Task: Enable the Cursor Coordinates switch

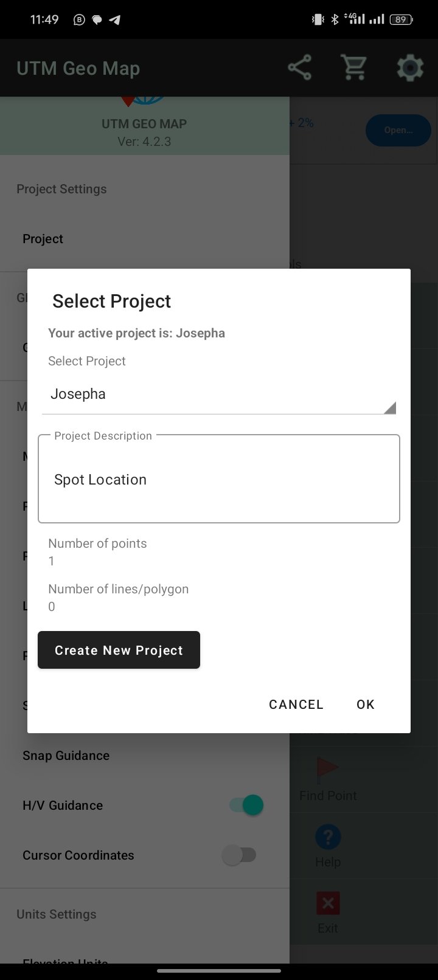Action: [239, 855]
